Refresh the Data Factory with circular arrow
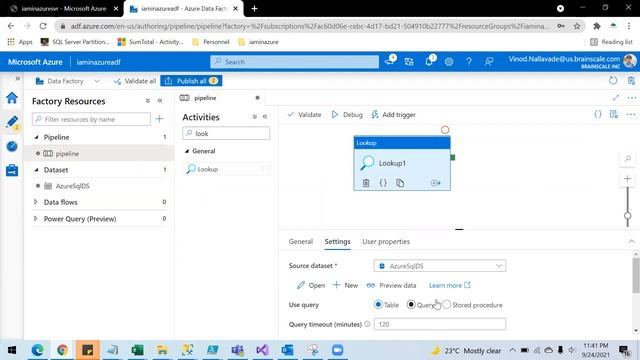The image size is (640, 360). click(613, 80)
